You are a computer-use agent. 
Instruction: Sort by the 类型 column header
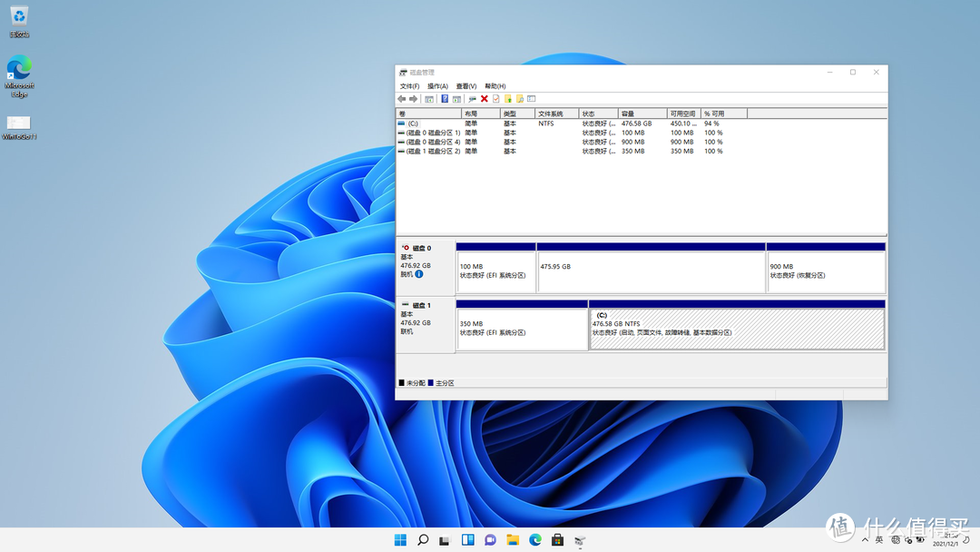click(517, 113)
